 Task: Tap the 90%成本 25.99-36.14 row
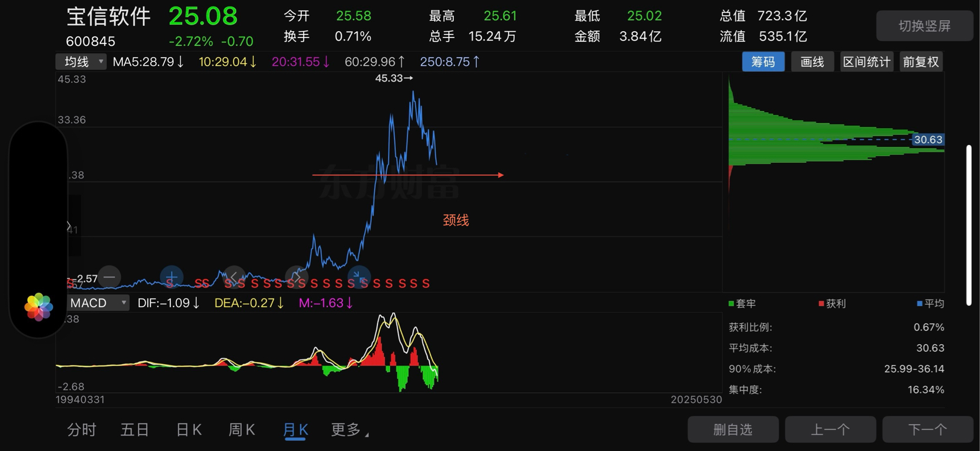point(836,369)
